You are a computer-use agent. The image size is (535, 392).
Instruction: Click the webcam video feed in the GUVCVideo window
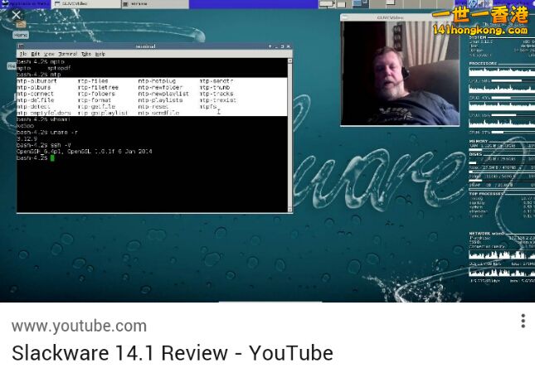point(400,73)
